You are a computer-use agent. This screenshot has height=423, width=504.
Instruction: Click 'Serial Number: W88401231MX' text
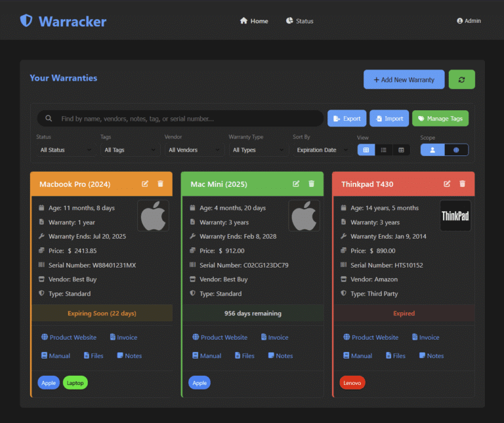click(93, 265)
